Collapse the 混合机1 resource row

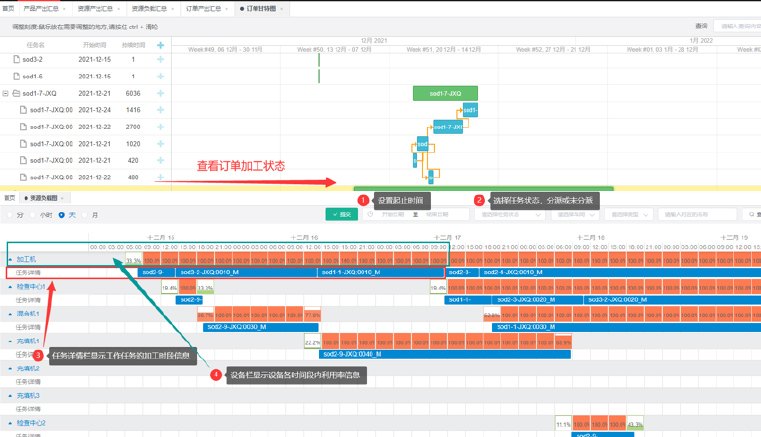[10, 314]
